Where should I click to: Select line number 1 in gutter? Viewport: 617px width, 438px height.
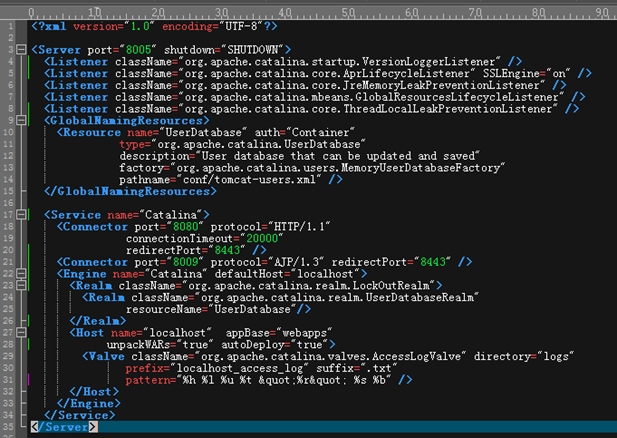[x=11, y=26]
